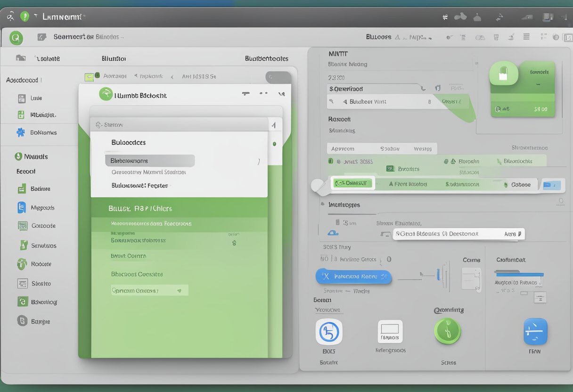573x392 pixels.
Task: Click the Bmurt Coema link in the green panel
Action: coord(129,255)
